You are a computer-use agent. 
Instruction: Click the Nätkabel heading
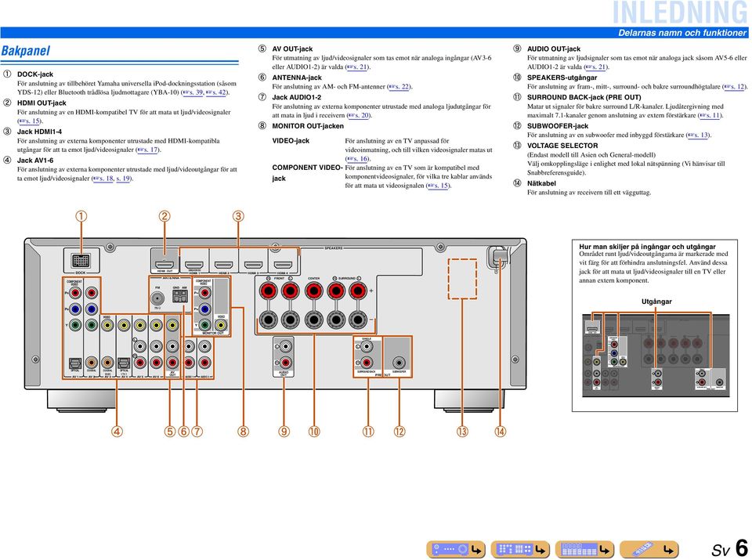click(541, 183)
